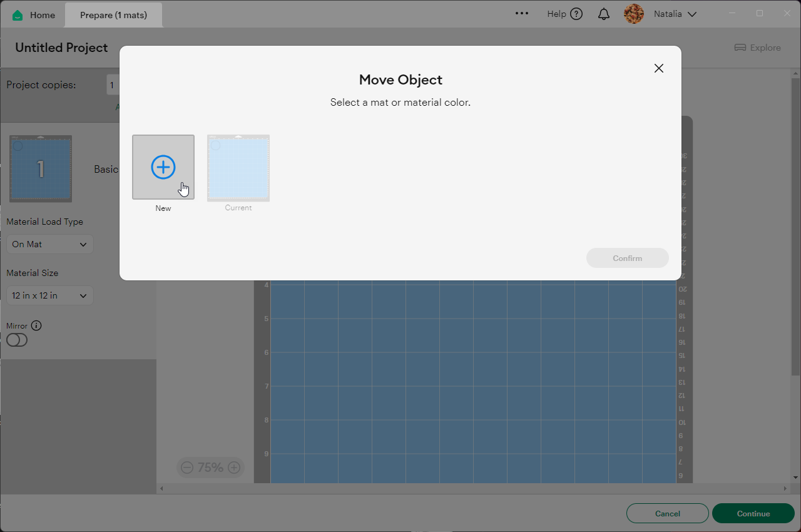Zoom out using the minus icon

[186, 468]
